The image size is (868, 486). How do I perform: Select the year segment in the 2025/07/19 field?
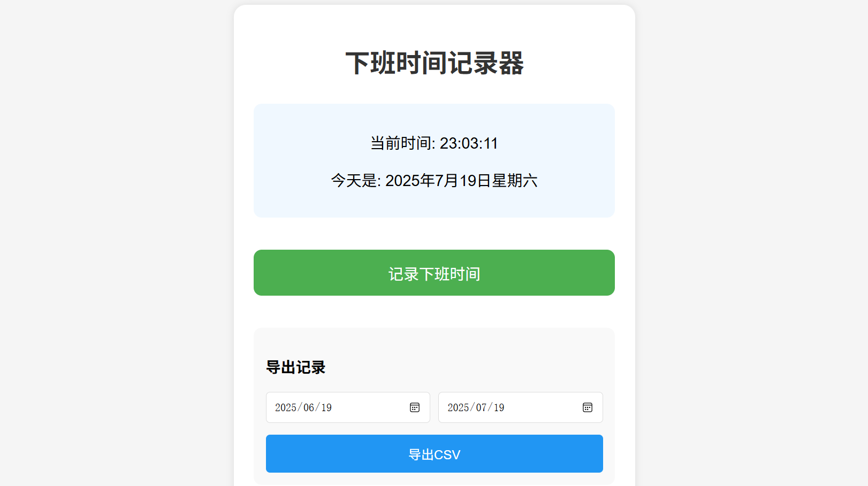[x=458, y=407]
